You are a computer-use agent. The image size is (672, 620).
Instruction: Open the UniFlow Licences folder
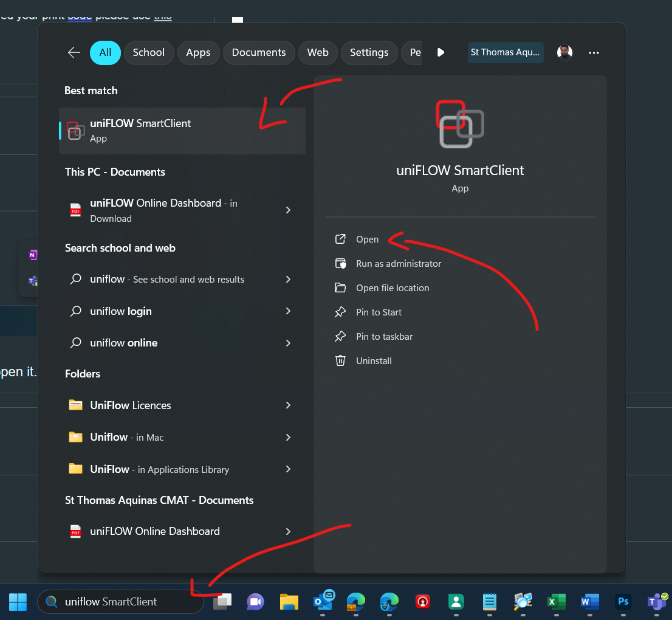point(182,405)
